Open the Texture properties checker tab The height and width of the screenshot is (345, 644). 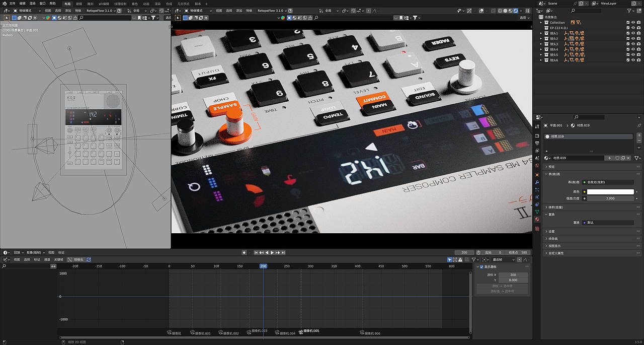click(x=537, y=228)
